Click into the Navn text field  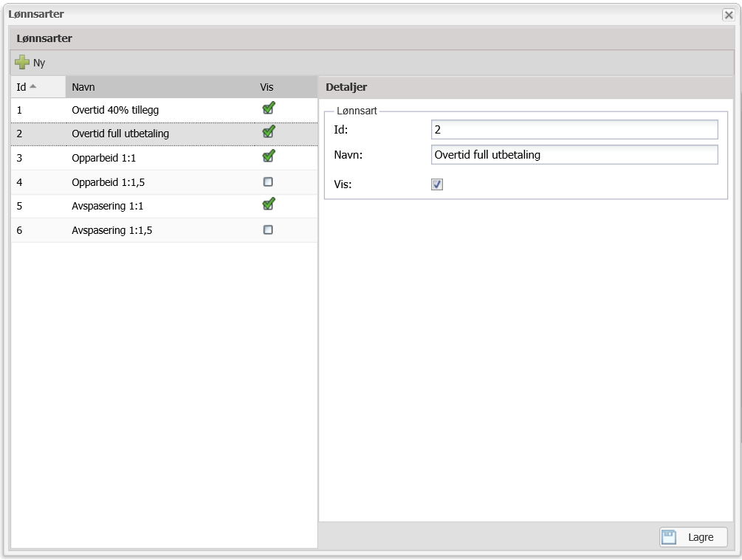pos(574,155)
